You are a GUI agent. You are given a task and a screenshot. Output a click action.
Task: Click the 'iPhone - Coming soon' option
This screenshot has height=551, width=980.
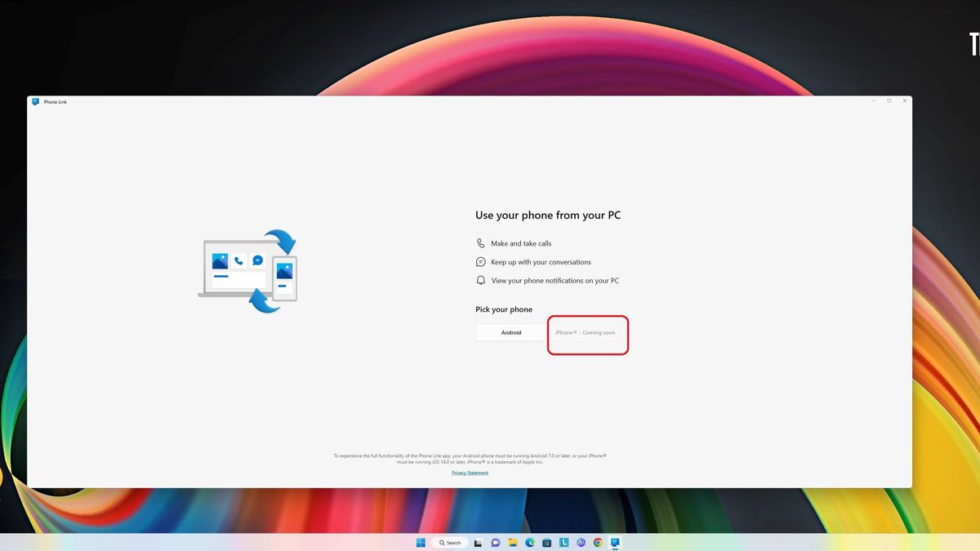tap(588, 332)
